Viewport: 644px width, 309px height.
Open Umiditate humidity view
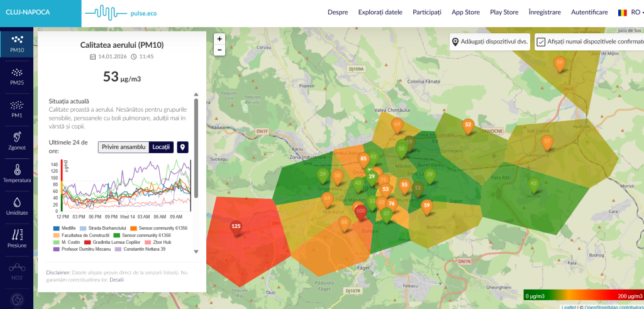(16, 205)
